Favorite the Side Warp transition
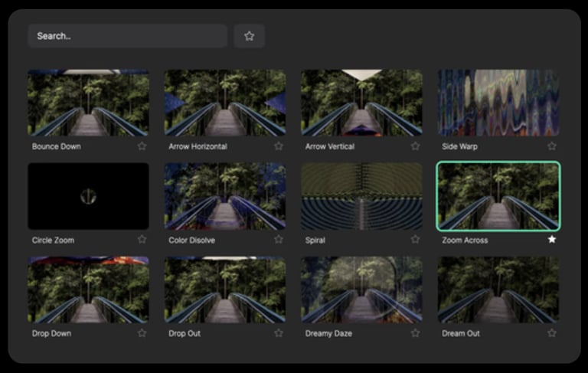 [x=552, y=146]
